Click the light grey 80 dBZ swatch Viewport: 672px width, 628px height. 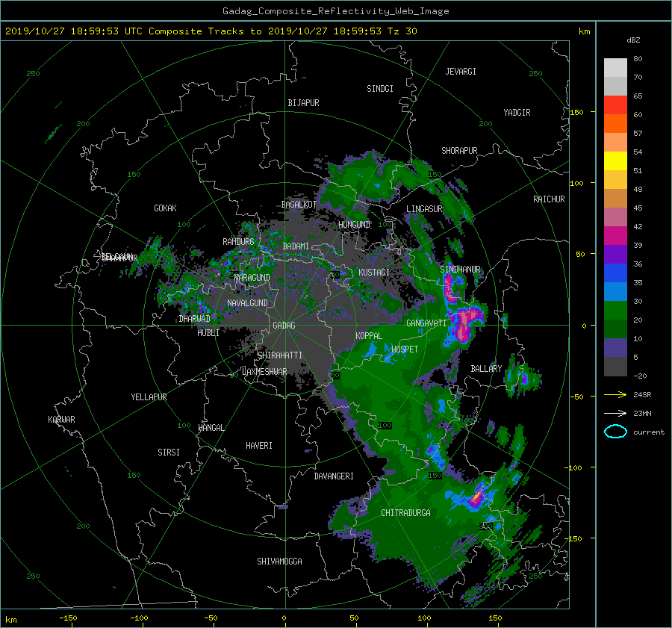click(x=615, y=67)
